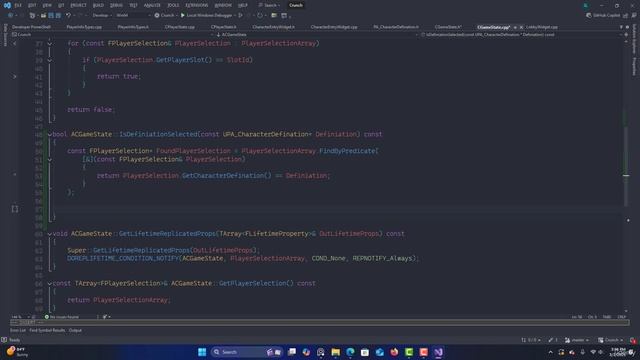Open Visual Studio taskbar icon
The image size is (640, 360).
point(438,352)
